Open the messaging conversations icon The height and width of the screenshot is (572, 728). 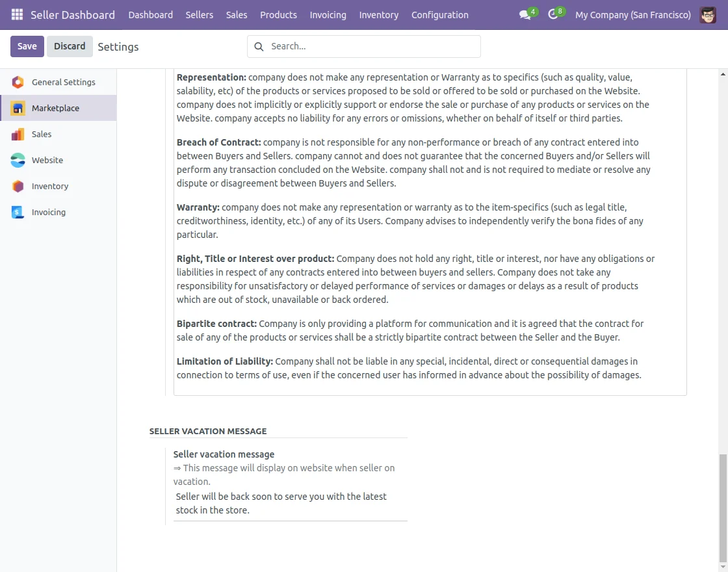coord(525,14)
